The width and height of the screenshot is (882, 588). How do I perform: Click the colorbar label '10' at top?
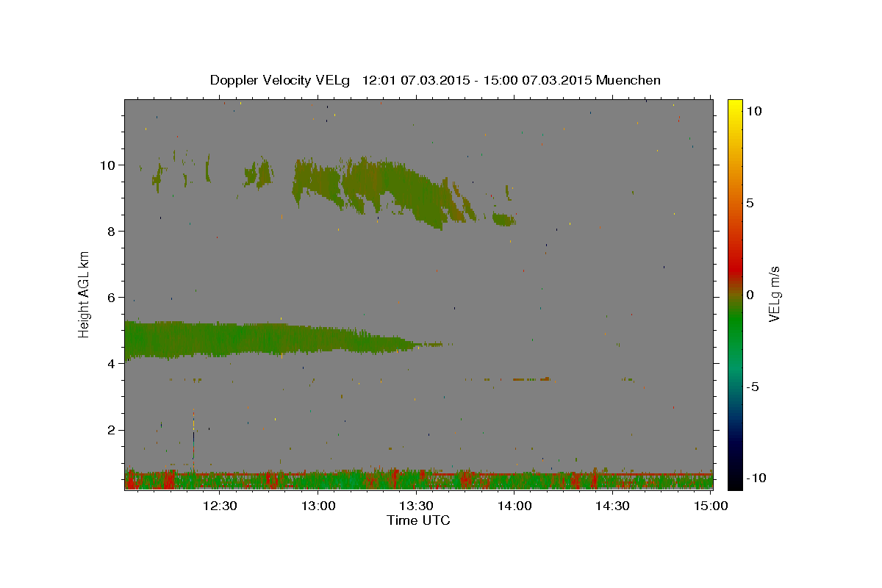(753, 110)
